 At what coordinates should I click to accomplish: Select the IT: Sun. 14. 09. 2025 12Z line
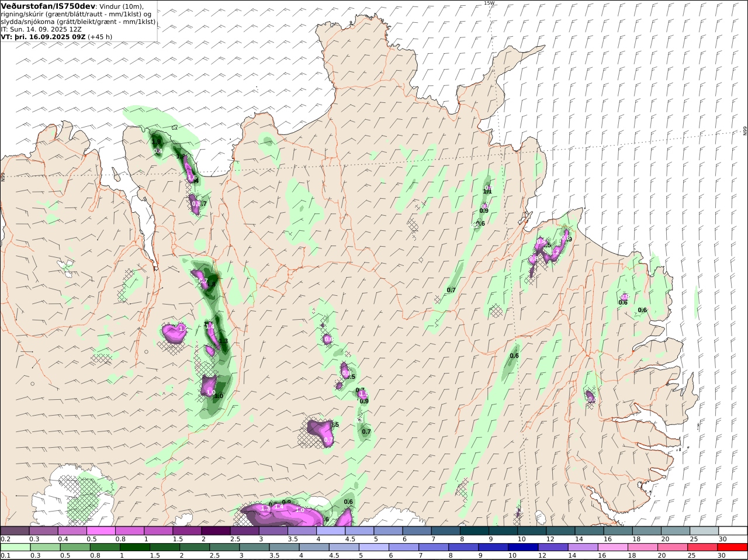tap(41, 29)
